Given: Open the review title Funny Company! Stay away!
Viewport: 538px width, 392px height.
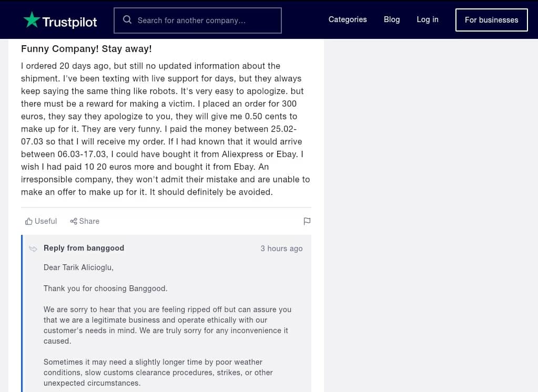Looking at the screenshot, I should click(x=86, y=49).
